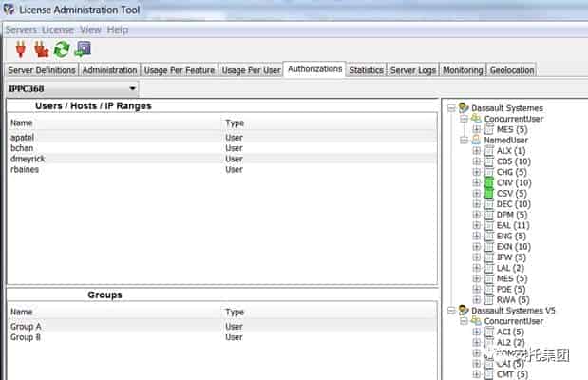The height and width of the screenshot is (380, 588).
Task: Select Group A in Groups list
Action: coord(222,327)
